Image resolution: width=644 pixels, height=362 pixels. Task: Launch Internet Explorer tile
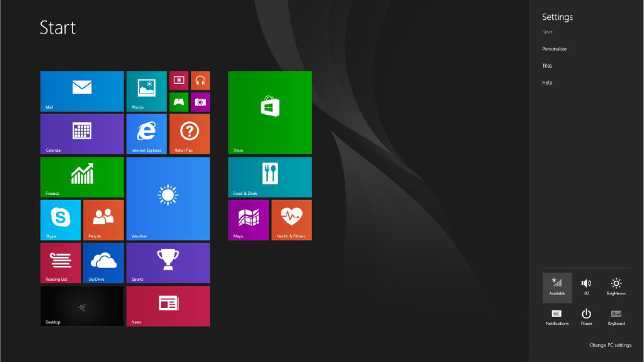[x=146, y=134]
